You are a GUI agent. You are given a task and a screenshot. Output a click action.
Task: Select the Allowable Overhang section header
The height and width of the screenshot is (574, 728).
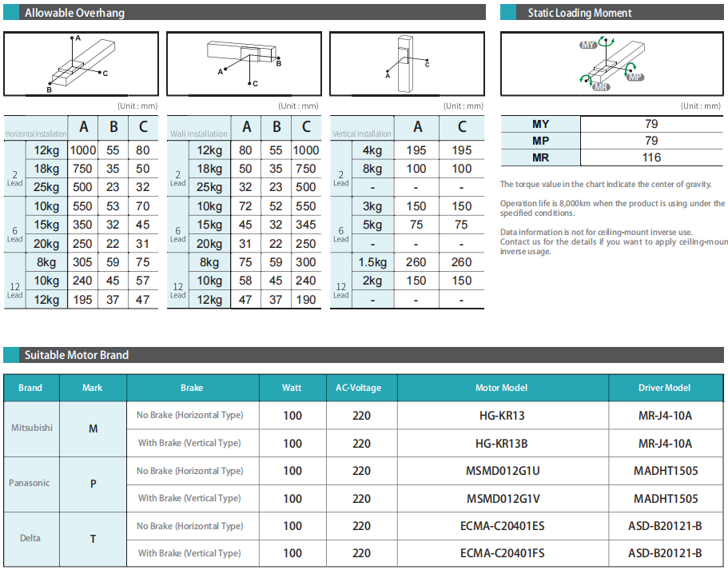[x=74, y=13]
